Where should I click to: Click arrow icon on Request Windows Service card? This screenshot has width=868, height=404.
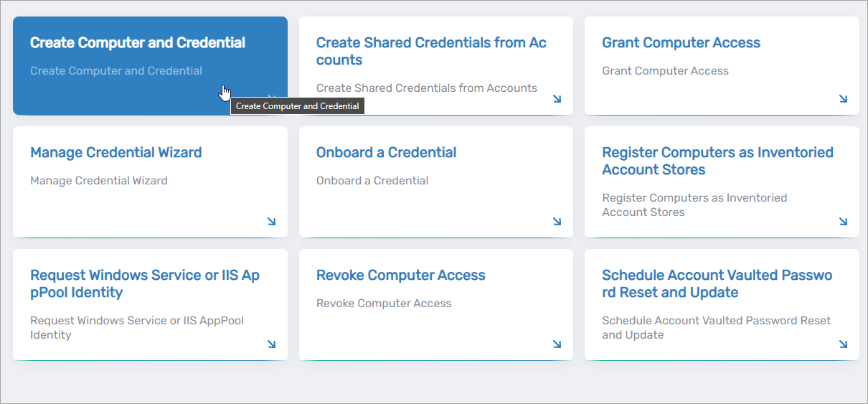tap(271, 344)
